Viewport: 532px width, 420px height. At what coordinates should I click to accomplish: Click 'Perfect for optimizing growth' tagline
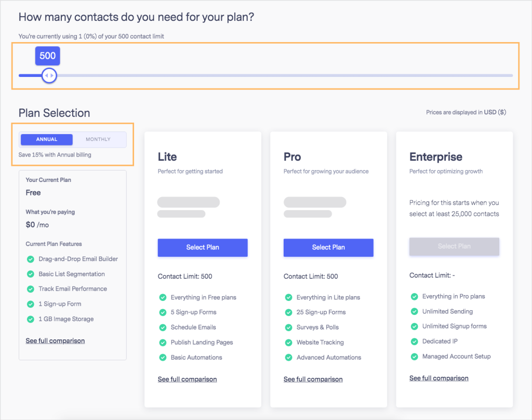pos(446,172)
